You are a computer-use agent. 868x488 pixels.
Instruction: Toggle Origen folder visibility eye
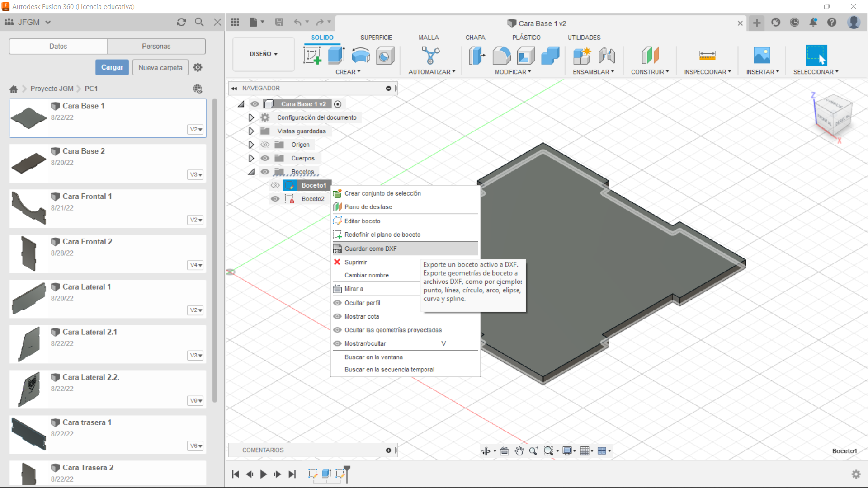[265, 145]
